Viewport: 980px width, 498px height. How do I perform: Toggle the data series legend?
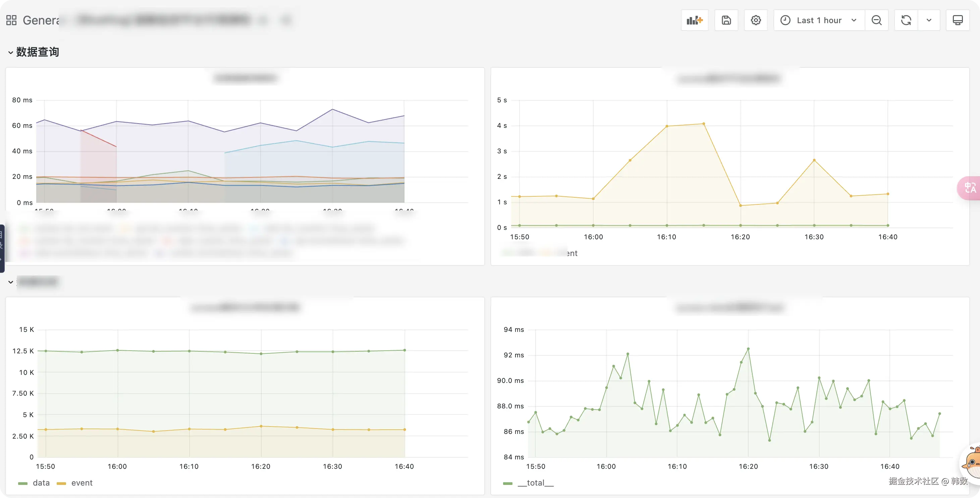click(x=41, y=483)
